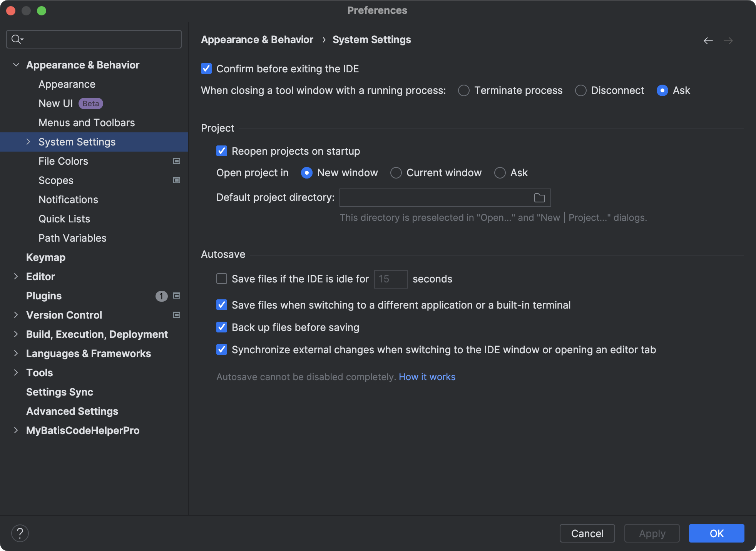Viewport: 756px width, 551px height.
Task: Open the Keymap settings page
Action: pos(46,257)
